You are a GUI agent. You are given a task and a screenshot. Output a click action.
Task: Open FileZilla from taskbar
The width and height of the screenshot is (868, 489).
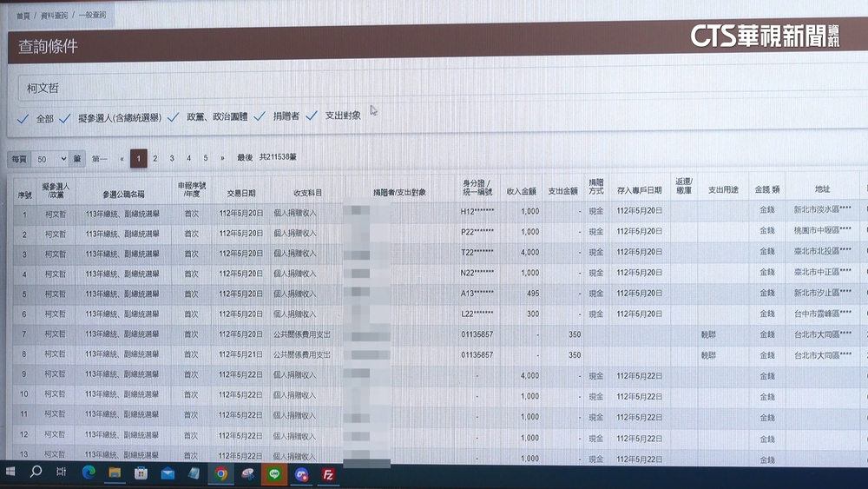[x=328, y=474]
